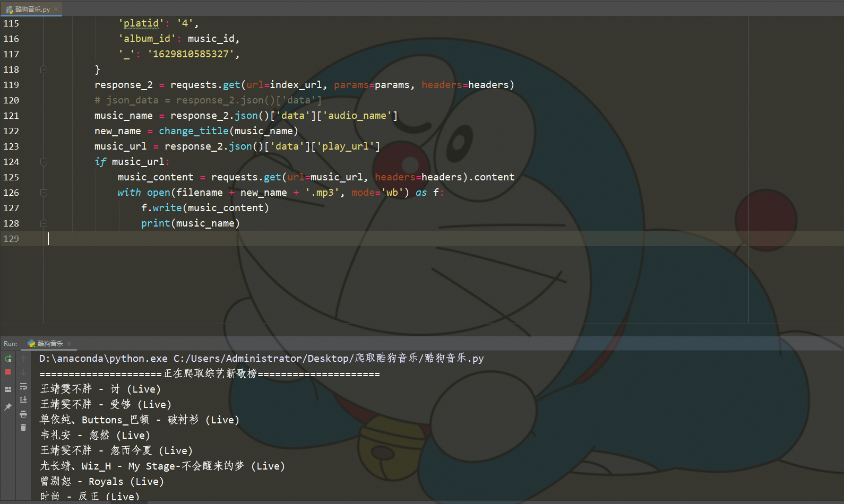Image resolution: width=844 pixels, height=504 pixels.
Task: Click the 'Run:' panel label
Action: point(11,344)
